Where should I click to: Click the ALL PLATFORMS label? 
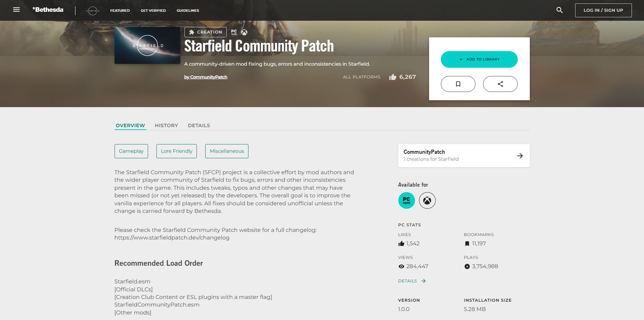(362, 77)
